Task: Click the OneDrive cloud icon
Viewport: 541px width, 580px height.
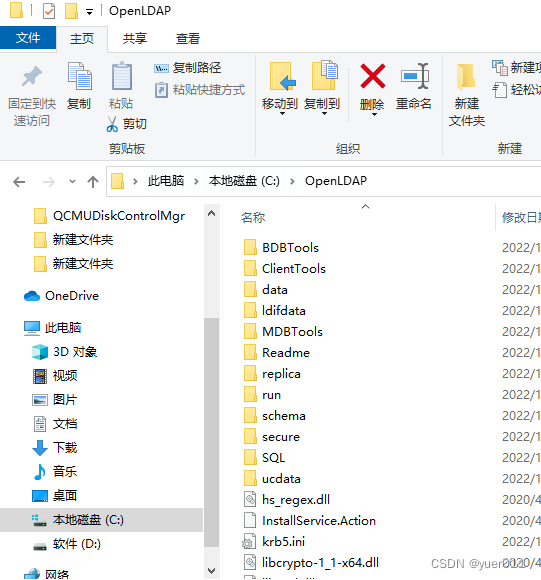Action: (32, 296)
